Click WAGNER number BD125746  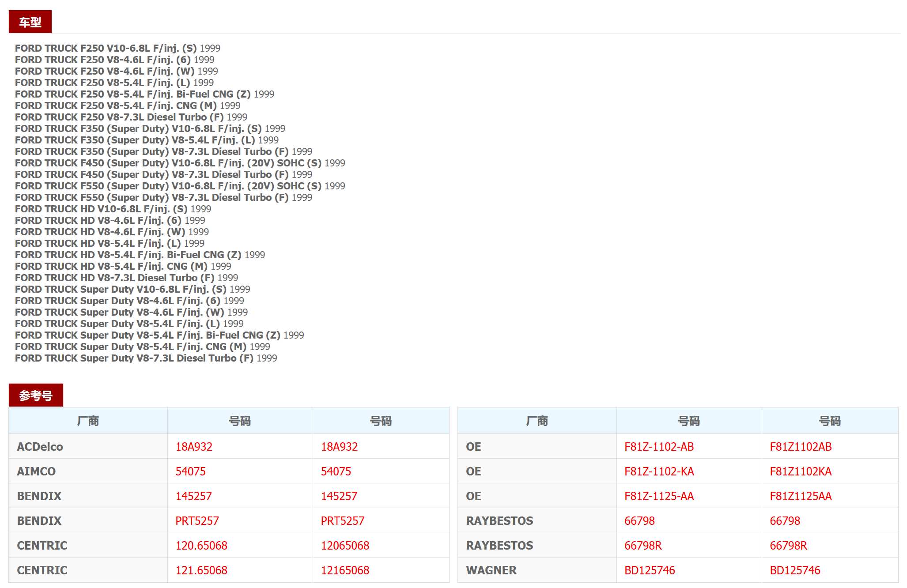(650, 570)
